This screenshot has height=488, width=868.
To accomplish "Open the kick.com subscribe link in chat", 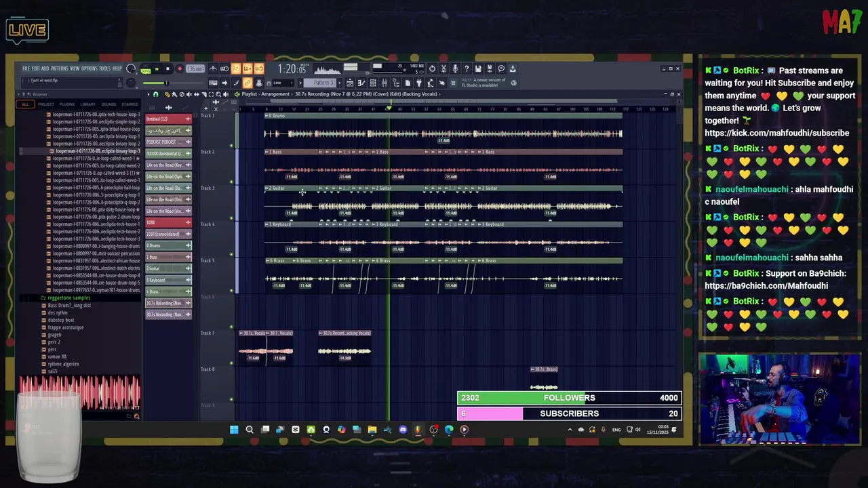I will click(x=776, y=133).
